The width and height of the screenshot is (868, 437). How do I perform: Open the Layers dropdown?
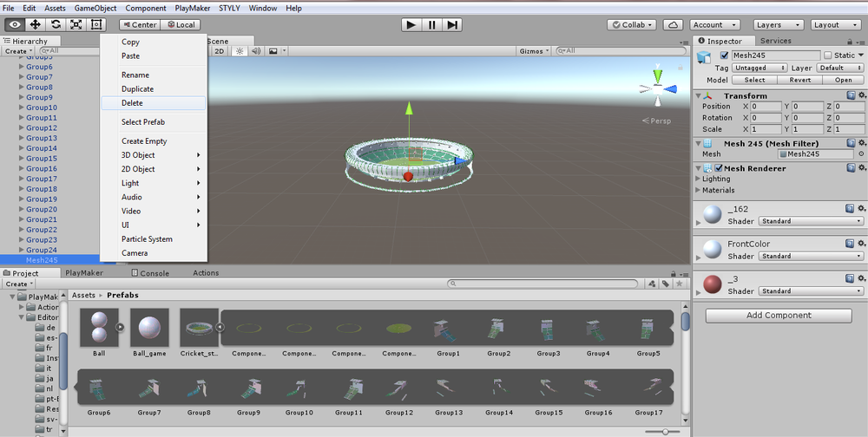(x=779, y=25)
